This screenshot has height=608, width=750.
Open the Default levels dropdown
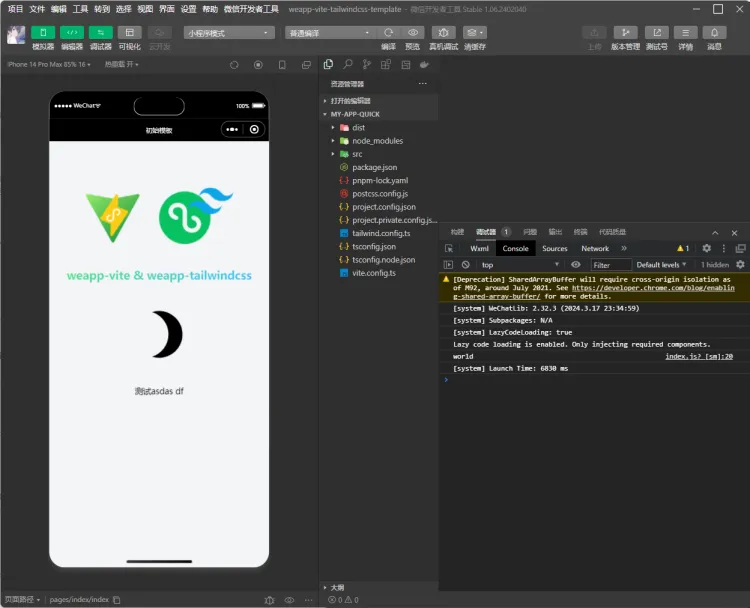pyautogui.click(x=661, y=265)
